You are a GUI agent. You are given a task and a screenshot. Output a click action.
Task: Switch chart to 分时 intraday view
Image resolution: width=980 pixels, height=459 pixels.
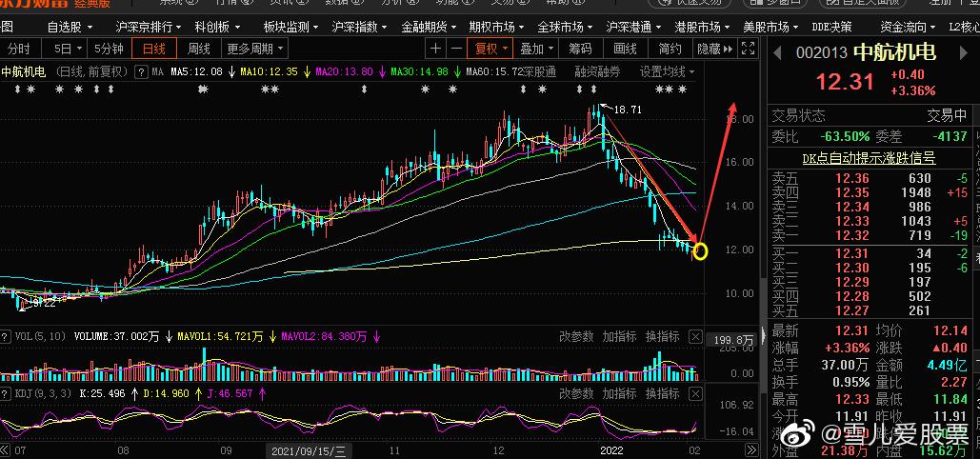(18, 49)
